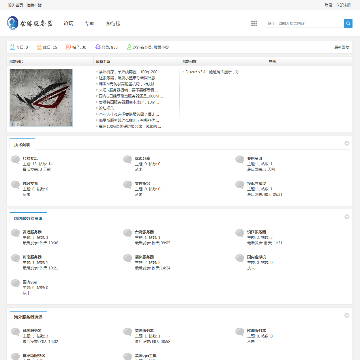Click the top-middle chat bubble in the first category
This screenshot has width=360, height=360.
pos(127,160)
